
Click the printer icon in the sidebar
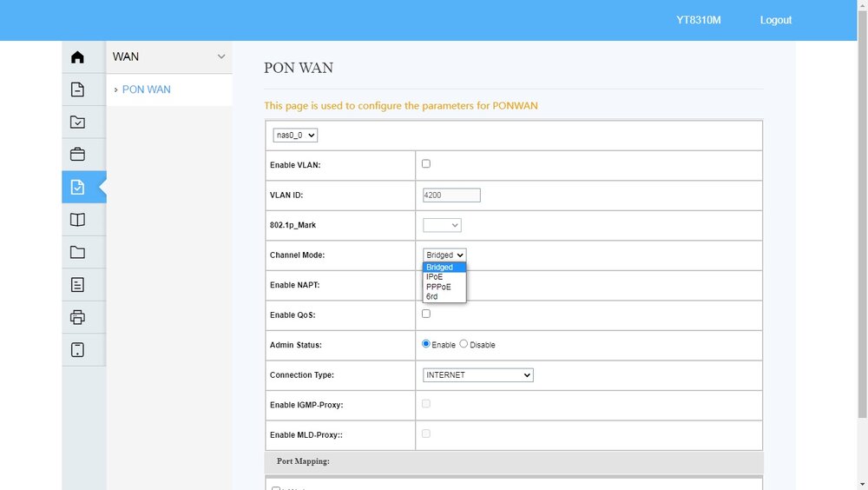coord(77,317)
